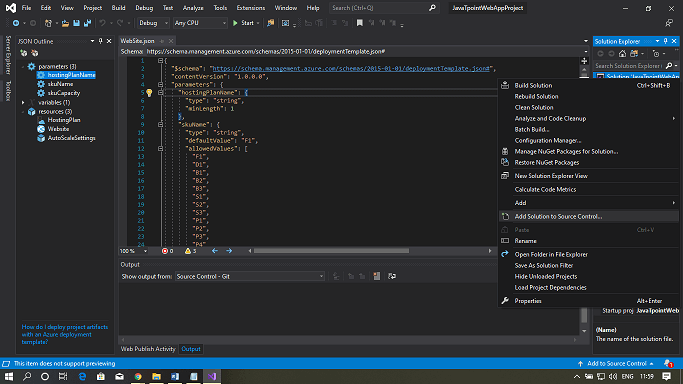The width and height of the screenshot is (683, 384).
Task: Click the Start debugging button
Action: 243,23
